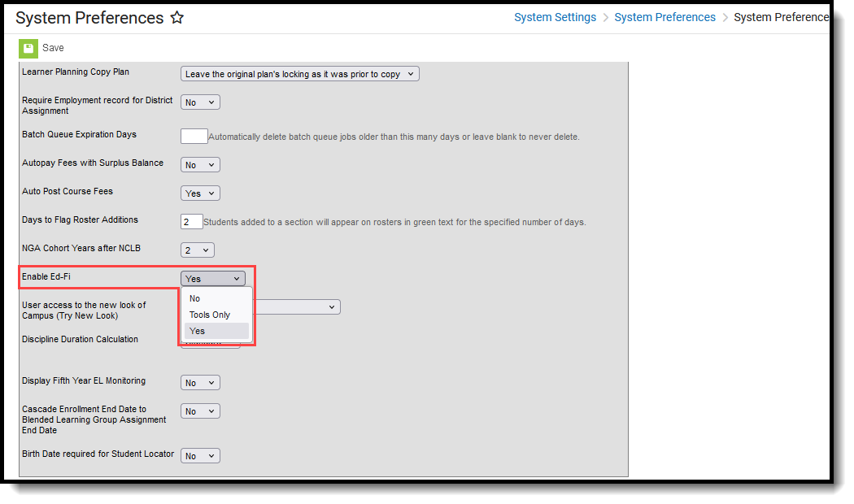Click the arrow between System Settings and System Preferences
The width and height of the screenshot is (854, 504).
[606, 17]
